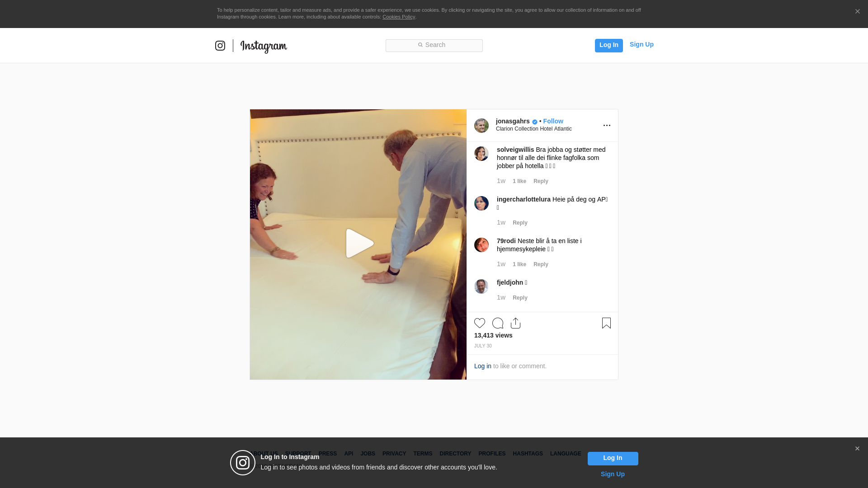This screenshot has width=868, height=488.
Task: Open the DIRECTORY footer menu item
Action: point(455,454)
